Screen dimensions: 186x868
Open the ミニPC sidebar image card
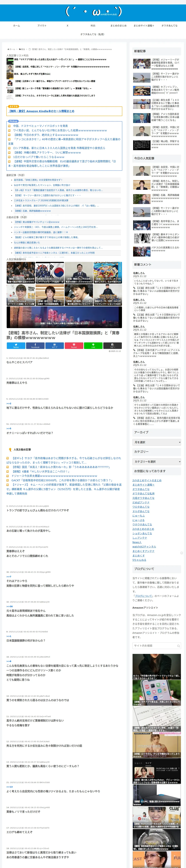pos(156,795)
